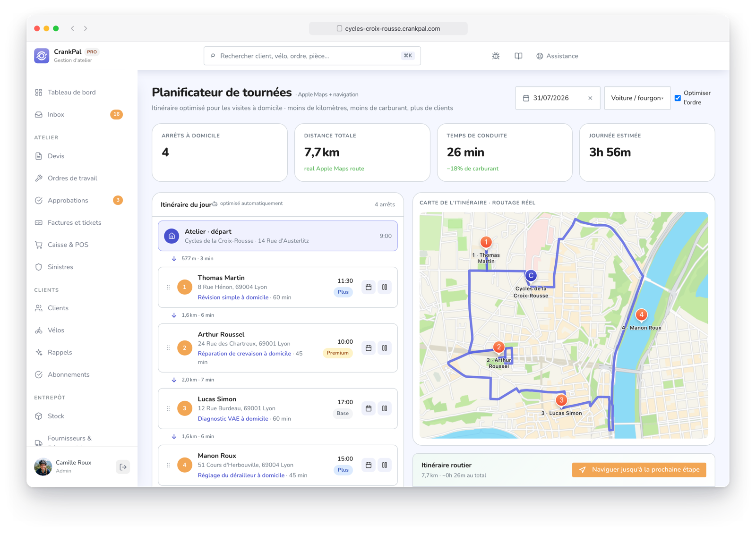Image resolution: width=756 pixels, height=534 pixels.
Task: Open calendar icon for Thomas Martin
Action: 369,287
